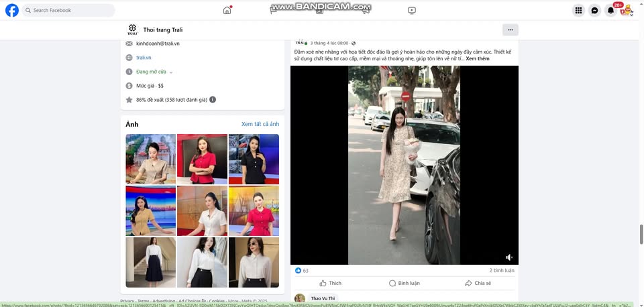This screenshot has width=644, height=307.
Task: Click the star rating icon
Action: [129, 100]
